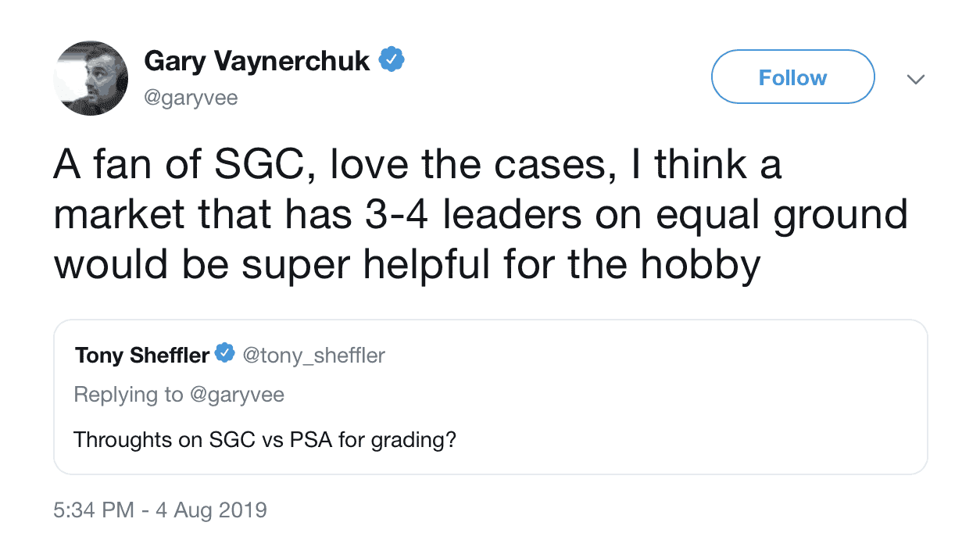Viewport: 980px width, 533px height.
Task: Click the tweet line starting "A fan of SGC"
Action: click(417, 166)
